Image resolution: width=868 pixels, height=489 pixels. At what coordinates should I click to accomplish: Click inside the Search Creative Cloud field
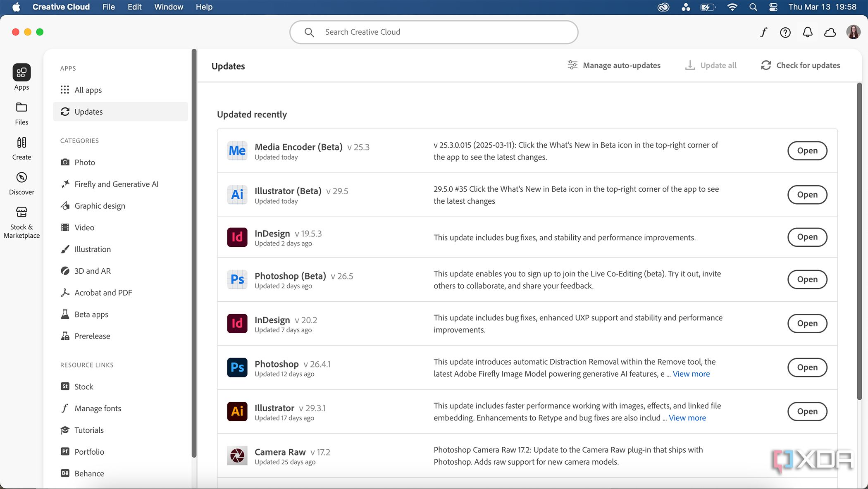click(x=434, y=32)
